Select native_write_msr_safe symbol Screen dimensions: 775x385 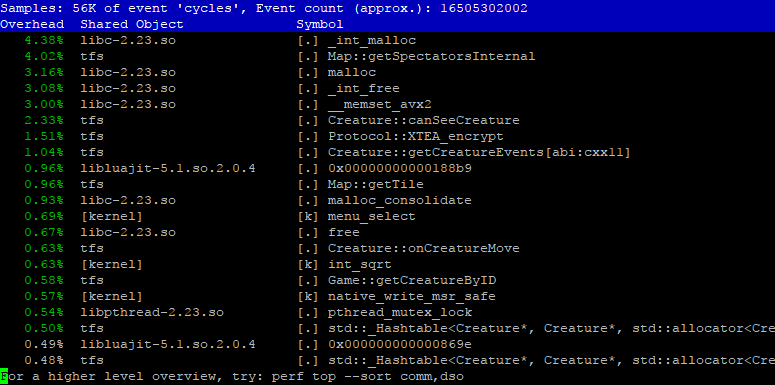411,297
